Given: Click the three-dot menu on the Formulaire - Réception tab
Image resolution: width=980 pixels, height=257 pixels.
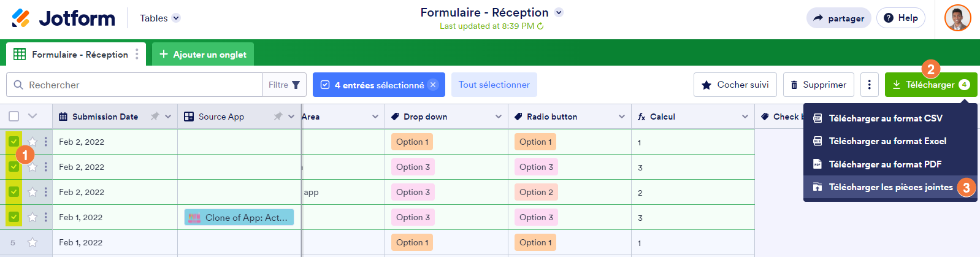Looking at the screenshot, I should click(137, 54).
